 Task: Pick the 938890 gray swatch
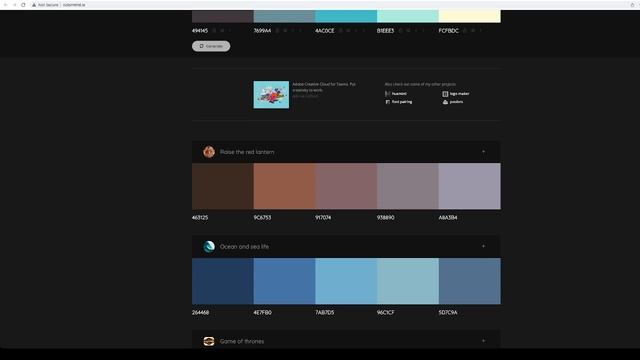[x=408, y=186]
